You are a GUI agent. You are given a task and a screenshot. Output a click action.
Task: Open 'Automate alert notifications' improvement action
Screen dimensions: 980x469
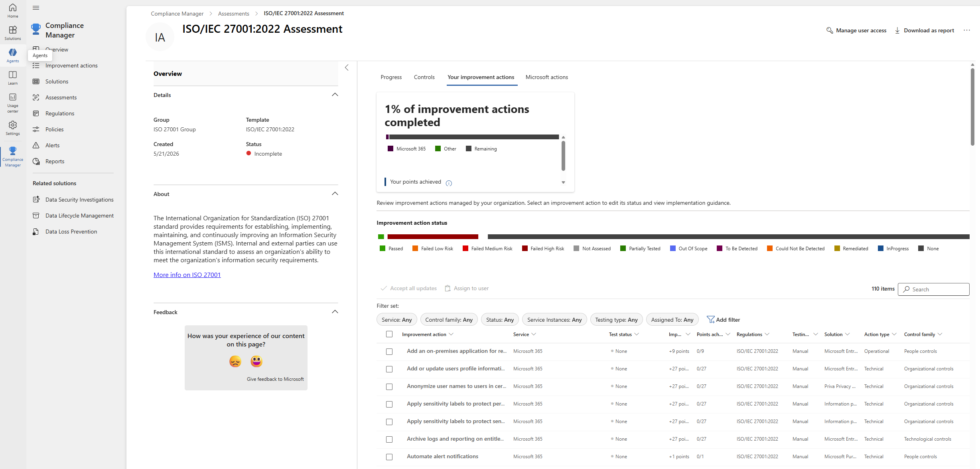pyautogui.click(x=442, y=456)
